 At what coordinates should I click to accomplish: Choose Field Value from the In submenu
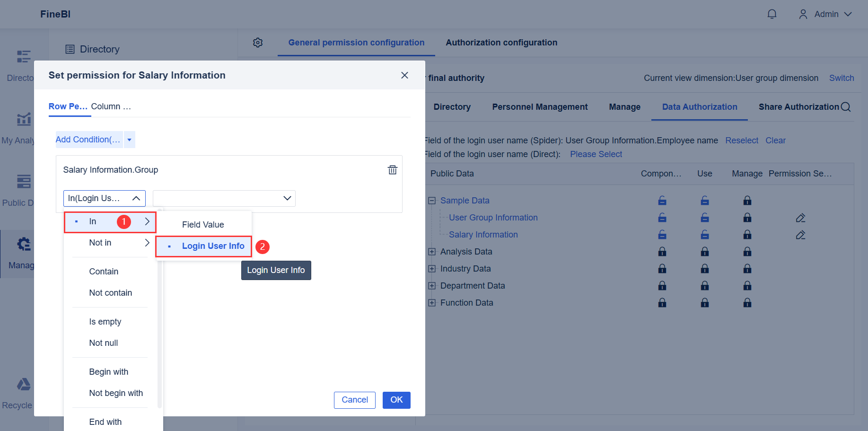point(204,224)
